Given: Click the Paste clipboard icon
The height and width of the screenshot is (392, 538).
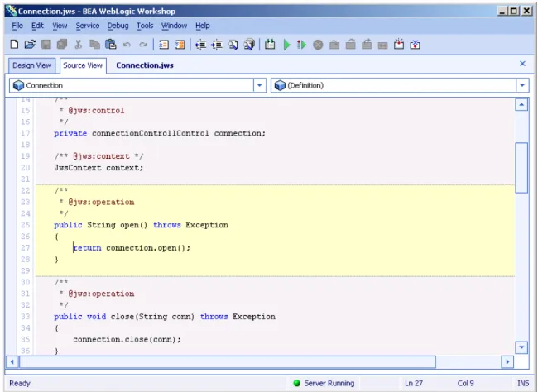Looking at the screenshot, I should click(110, 44).
